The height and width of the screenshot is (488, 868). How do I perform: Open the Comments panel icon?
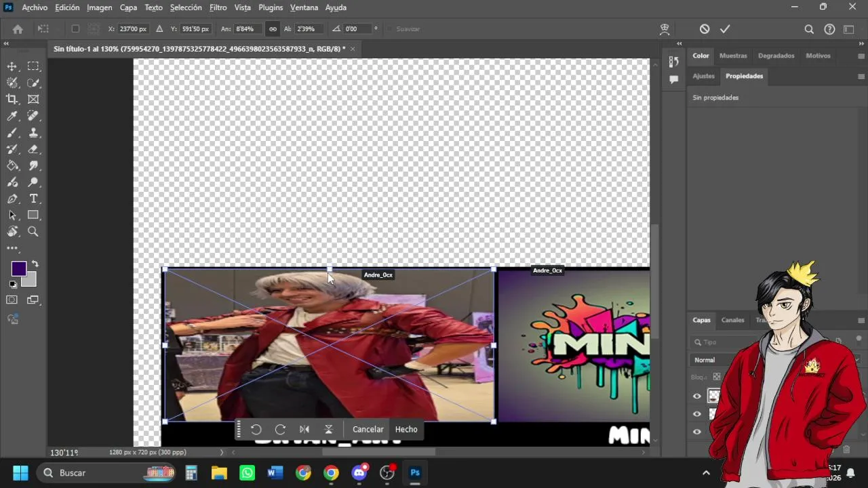(x=673, y=79)
